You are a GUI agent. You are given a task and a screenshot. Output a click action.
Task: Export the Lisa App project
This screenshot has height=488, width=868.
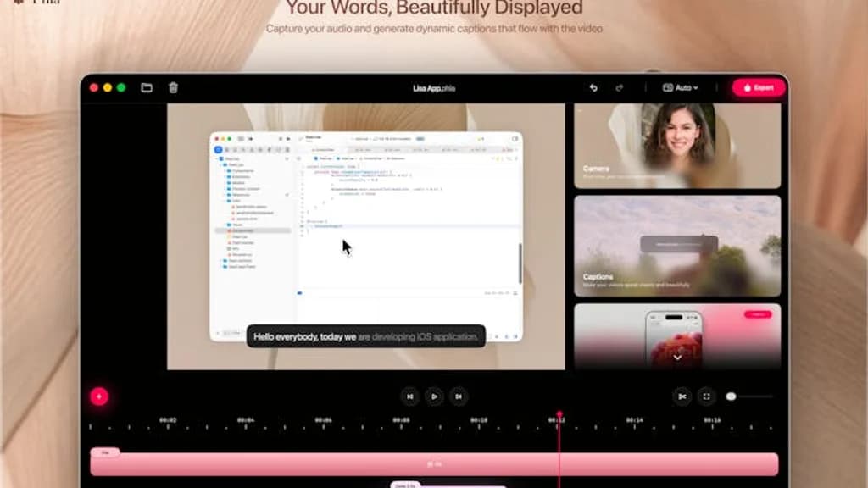click(757, 86)
